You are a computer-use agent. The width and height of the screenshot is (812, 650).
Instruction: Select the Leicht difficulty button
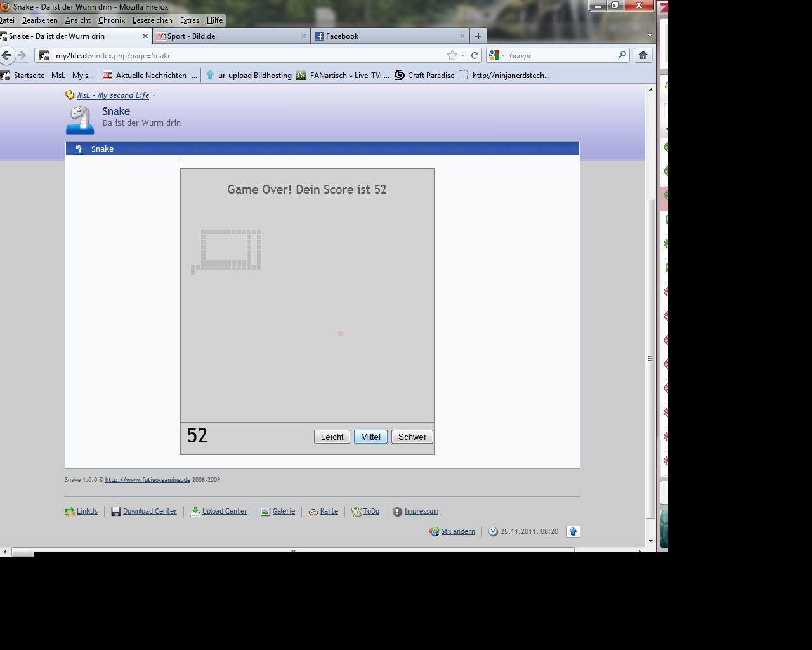pyautogui.click(x=332, y=437)
